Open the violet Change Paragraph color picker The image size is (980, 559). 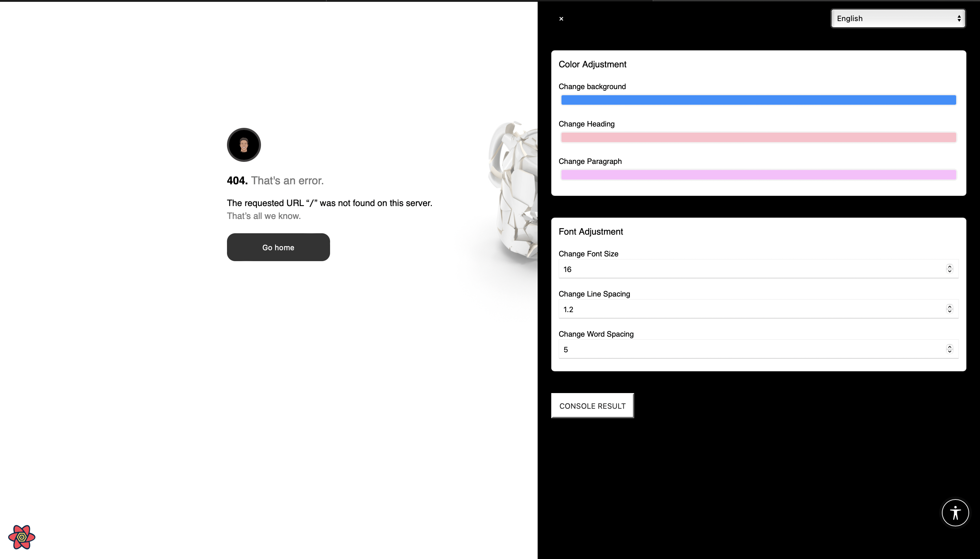pyautogui.click(x=758, y=175)
